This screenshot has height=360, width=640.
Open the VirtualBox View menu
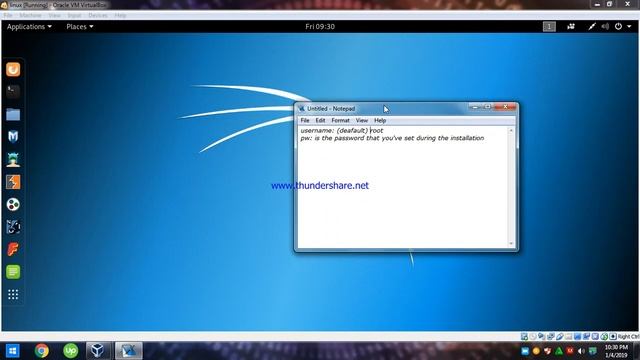tap(54, 16)
